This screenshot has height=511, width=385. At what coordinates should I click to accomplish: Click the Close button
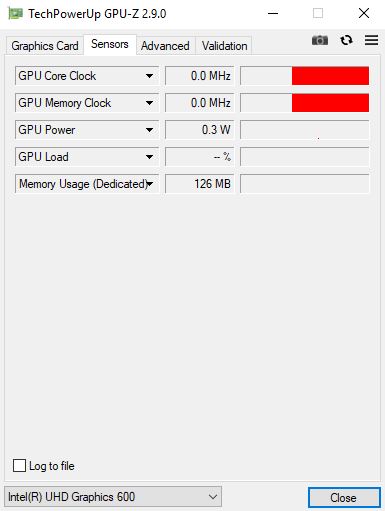pyautogui.click(x=344, y=498)
